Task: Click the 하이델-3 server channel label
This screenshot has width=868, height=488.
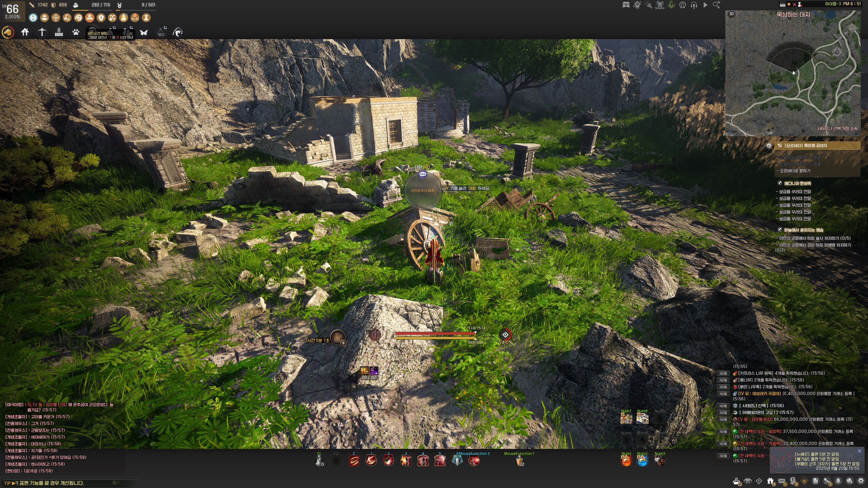Action: pyautogui.click(x=833, y=4)
